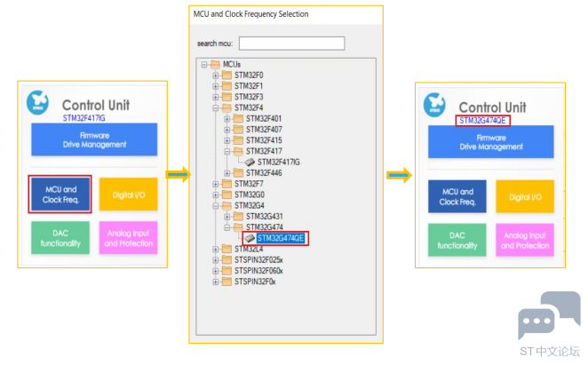
Task: Click the STM32F4 folder icon
Action: click(x=226, y=107)
